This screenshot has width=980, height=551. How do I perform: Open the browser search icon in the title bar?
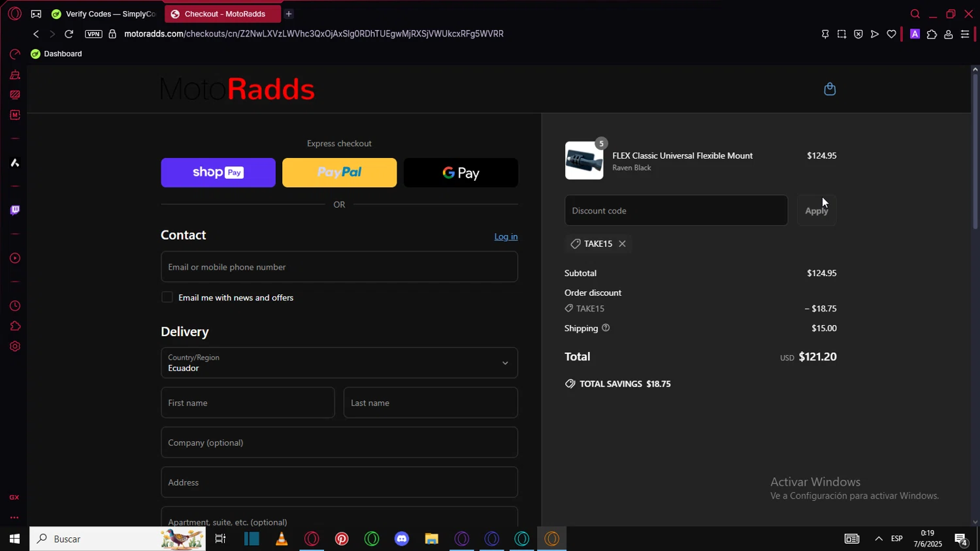click(x=915, y=14)
